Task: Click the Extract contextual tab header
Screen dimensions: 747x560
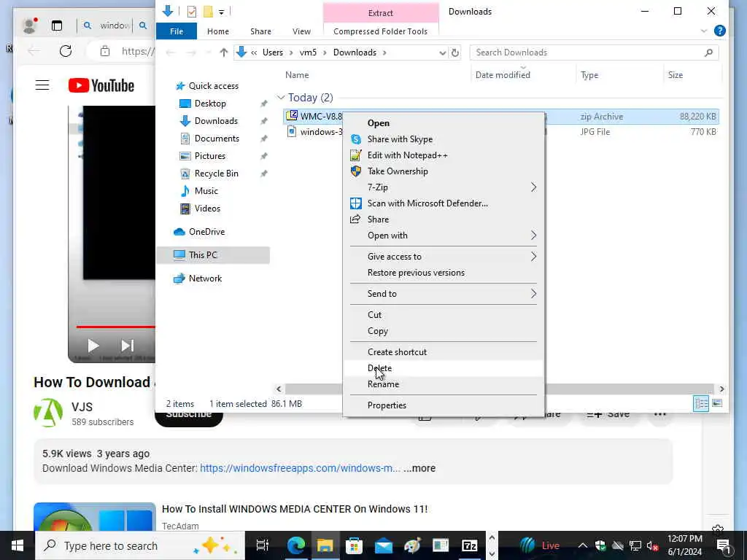Action: click(x=381, y=13)
